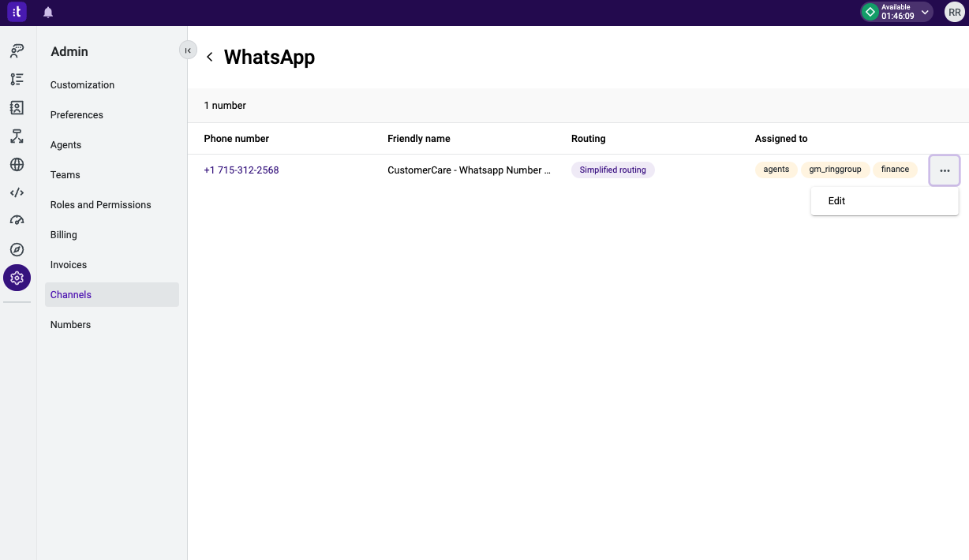The width and height of the screenshot is (969, 560).
Task: Click the CustomerCare - Whatsapp Number friendly name
Action: (x=469, y=170)
